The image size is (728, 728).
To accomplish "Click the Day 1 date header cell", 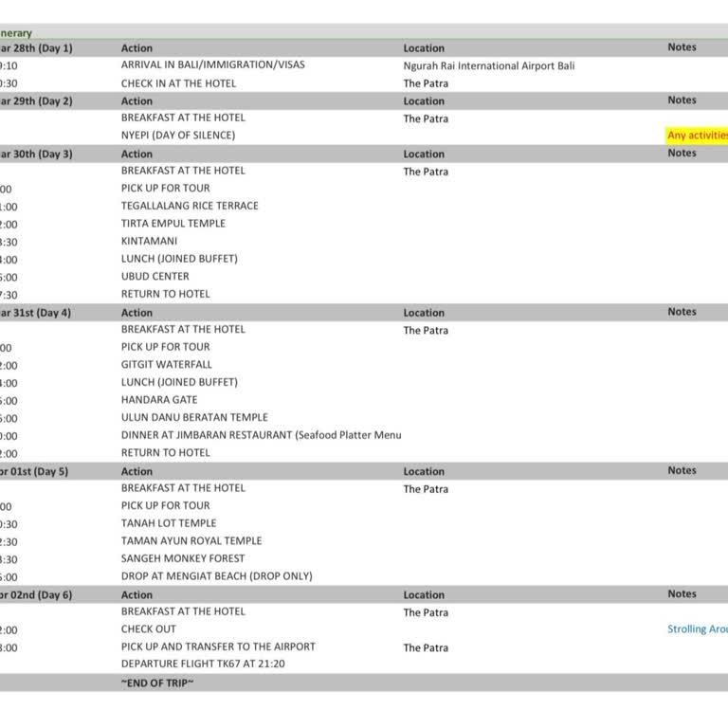I will pos(36,48).
